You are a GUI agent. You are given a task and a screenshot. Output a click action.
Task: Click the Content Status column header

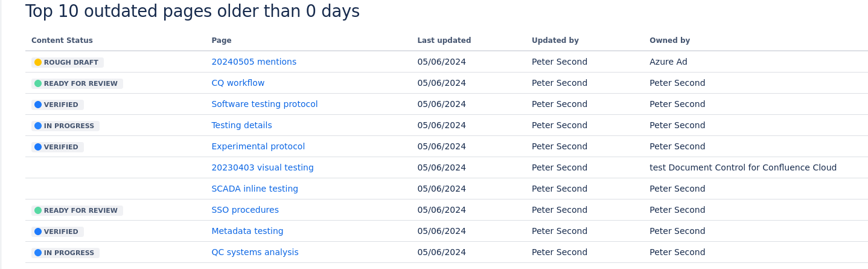pyautogui.click(x=62, y=41)
